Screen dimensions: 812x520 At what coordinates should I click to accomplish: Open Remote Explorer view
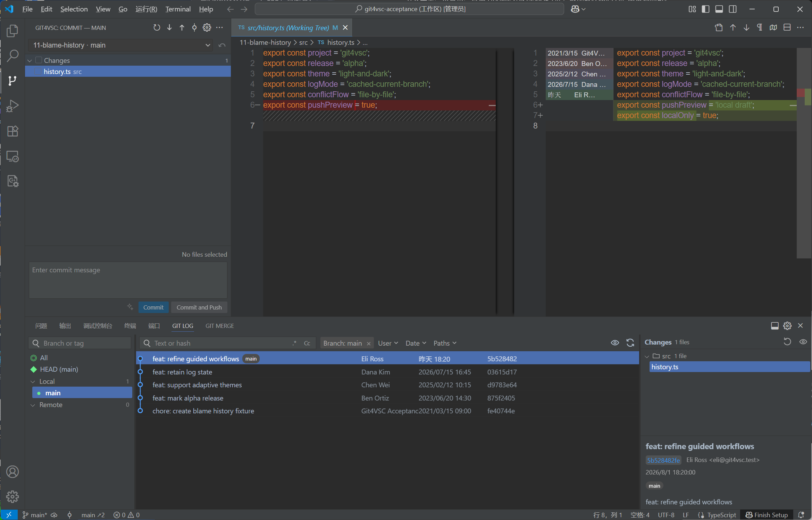[x=12, y=156]
